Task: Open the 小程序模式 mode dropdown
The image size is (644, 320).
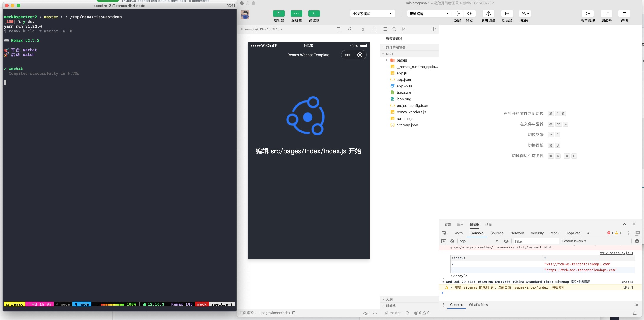Action: (372, 14)
